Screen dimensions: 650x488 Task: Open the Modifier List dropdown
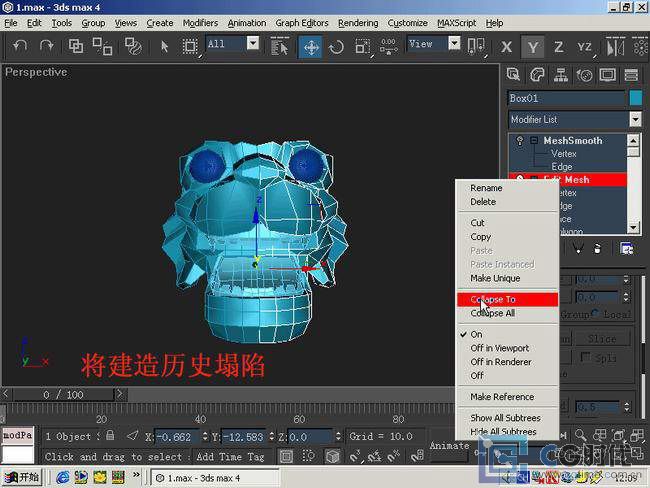635,119
